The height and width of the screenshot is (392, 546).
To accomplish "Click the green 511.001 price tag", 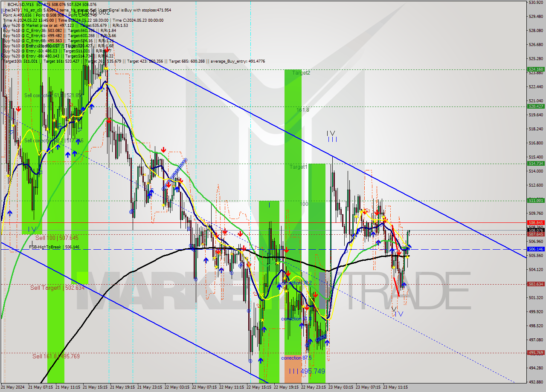I will pos(536,200).
